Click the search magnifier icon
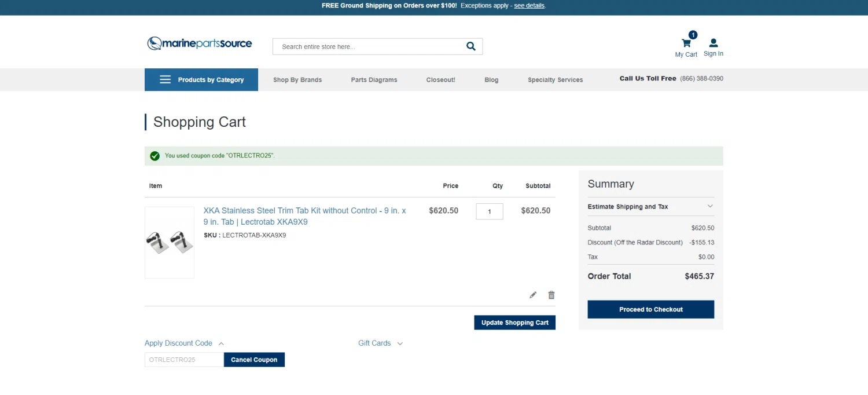Screen dimensions: 868x395 471,46
